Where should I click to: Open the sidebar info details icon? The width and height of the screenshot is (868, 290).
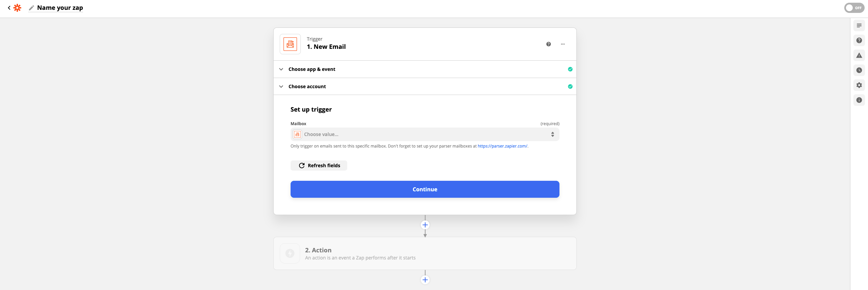coord(859,100)
